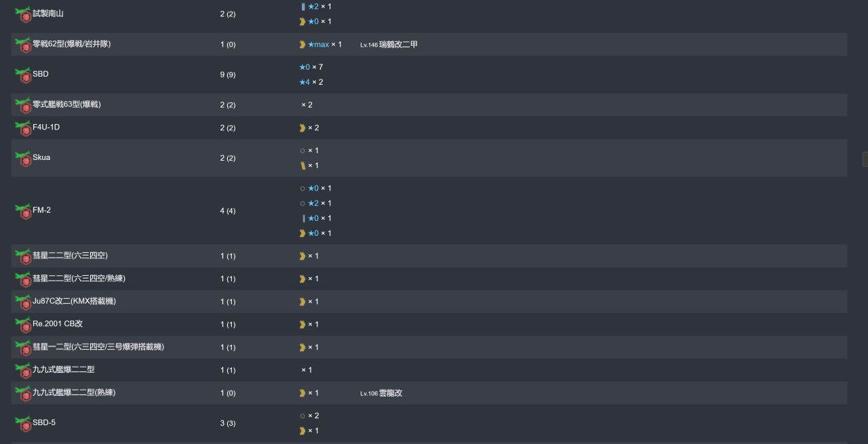Viewport: 868px width, 444px height.
Task: Click the equipment icon beside Skua
Action: tap(22, 158)
